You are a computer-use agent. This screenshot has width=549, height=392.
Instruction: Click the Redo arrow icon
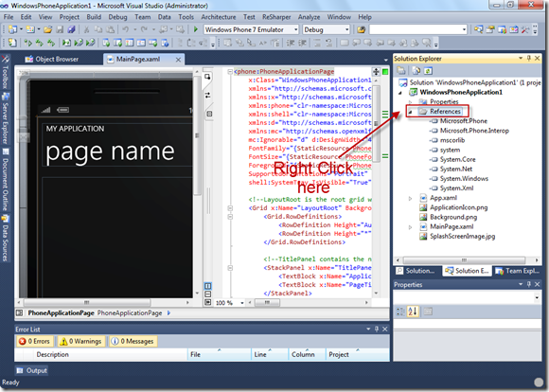coord(144,29)
